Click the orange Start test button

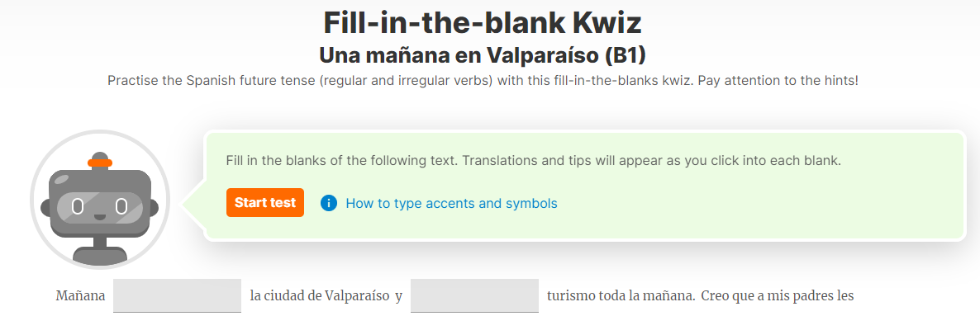[x=265, y=203]
